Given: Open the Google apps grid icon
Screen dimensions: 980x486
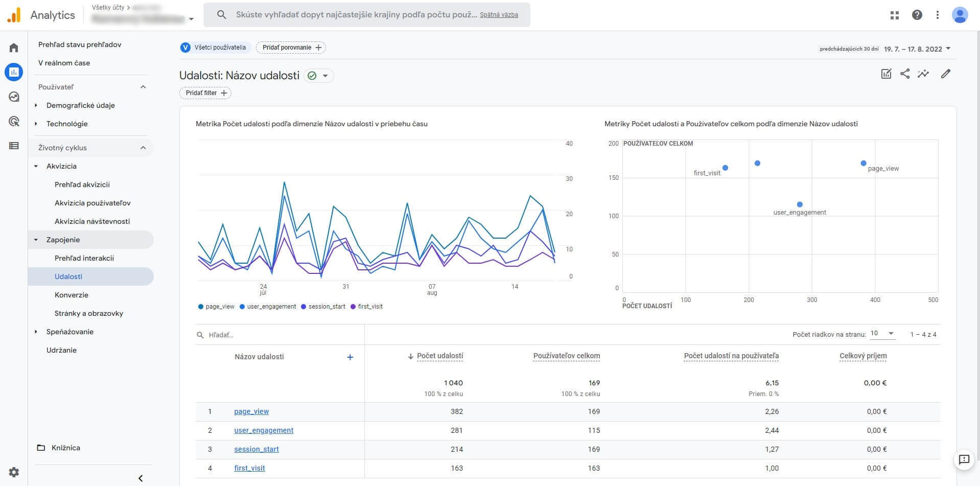Looking at the screenshot, I should pyautogui.click(x=894, y=15).
